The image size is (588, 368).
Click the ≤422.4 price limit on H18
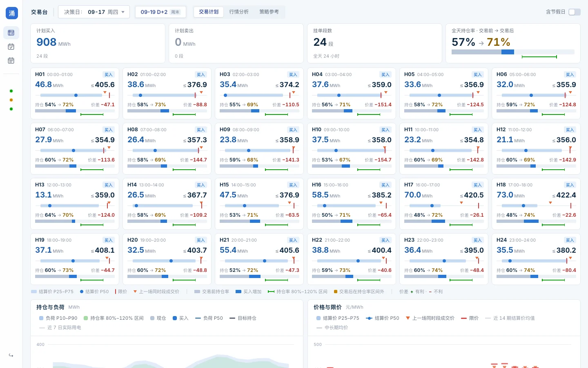tap(564, 195)
